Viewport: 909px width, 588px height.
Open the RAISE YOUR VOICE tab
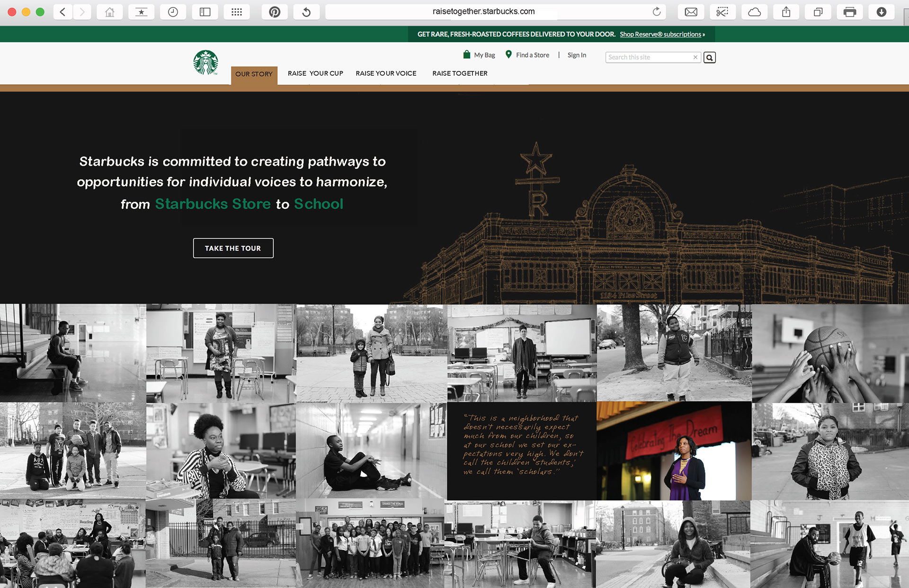pos(386,73)
